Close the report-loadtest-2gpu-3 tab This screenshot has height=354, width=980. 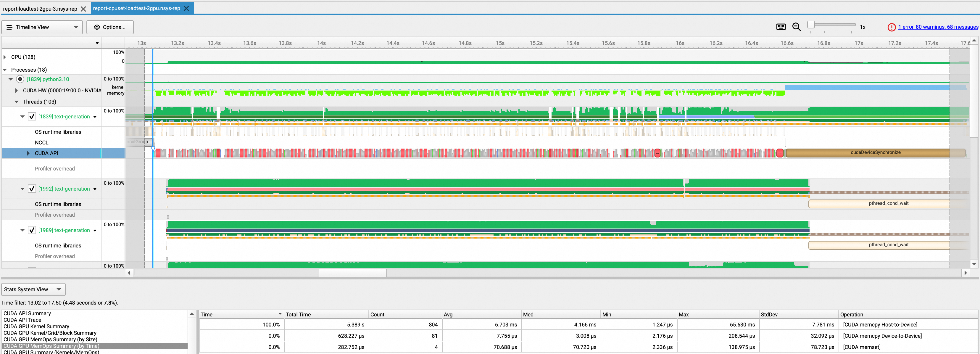click(83, 9)
